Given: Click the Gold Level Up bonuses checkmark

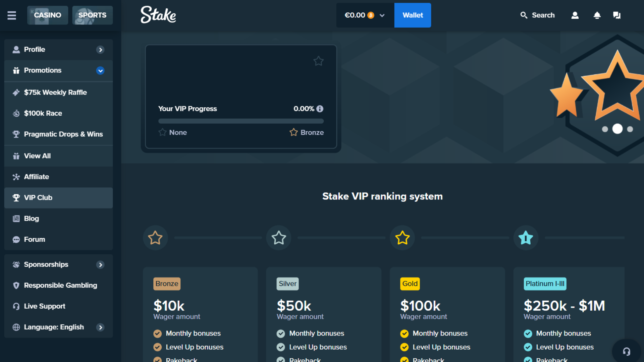Looking at the screenshot, I should [405, 347].
